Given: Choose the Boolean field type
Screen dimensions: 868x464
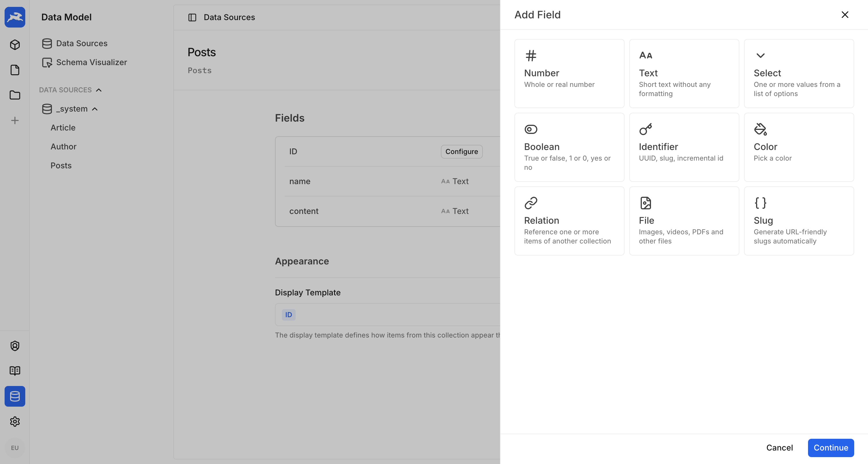Looking at the screenshot, I should pyautogui.click(x=569, y=147).
